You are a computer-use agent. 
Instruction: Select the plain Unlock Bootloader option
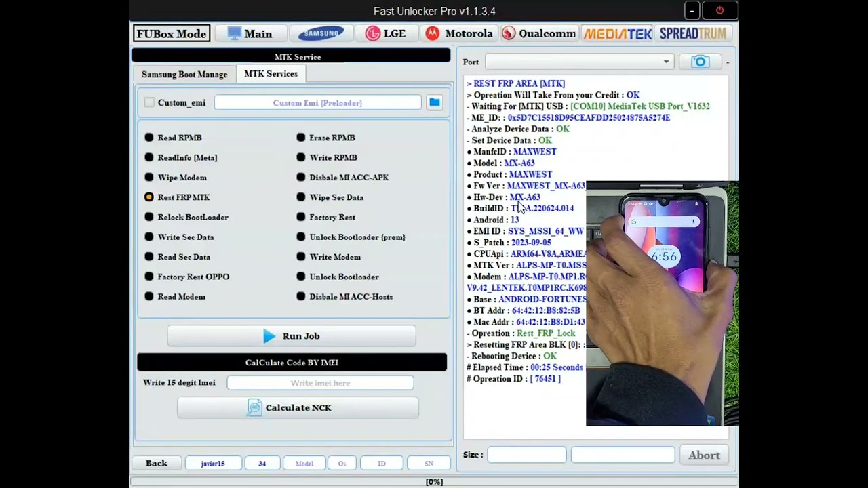(x=338, y=277)
